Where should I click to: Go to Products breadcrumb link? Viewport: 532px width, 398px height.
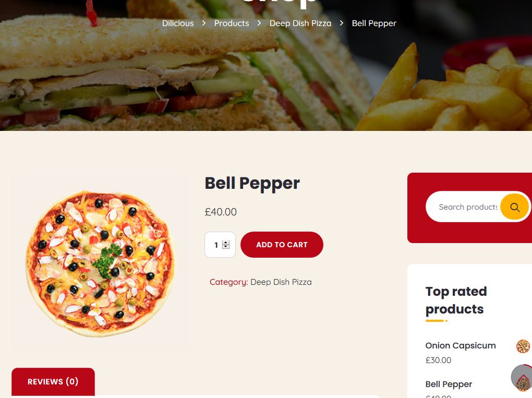click(x=232, y=23)
